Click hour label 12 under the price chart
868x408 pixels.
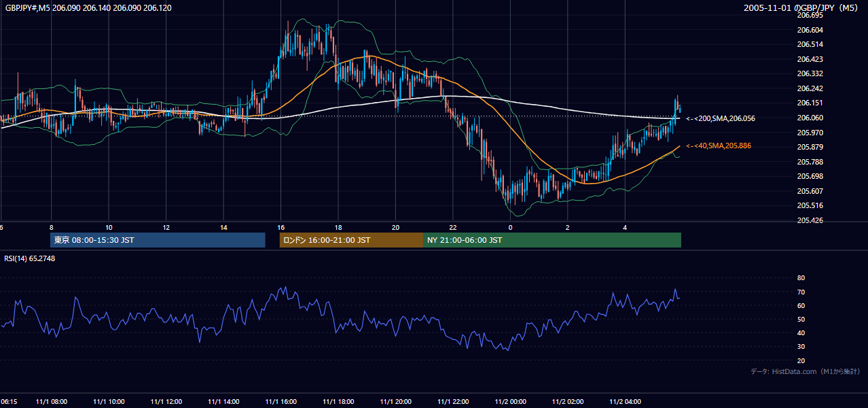coord(166,227)
